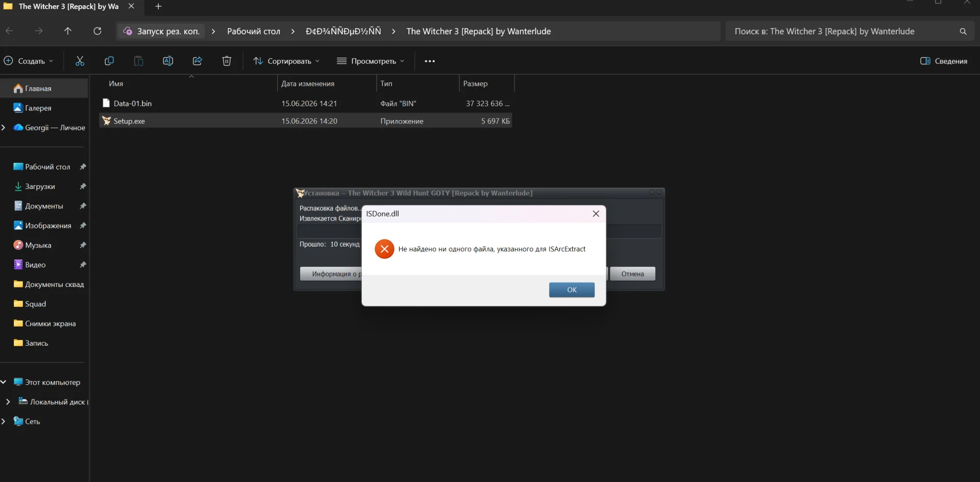The width and height of the screenshot is (980, 482).
Task: Unpin Рабочий стол from quick access
Action: coord(83,167)
